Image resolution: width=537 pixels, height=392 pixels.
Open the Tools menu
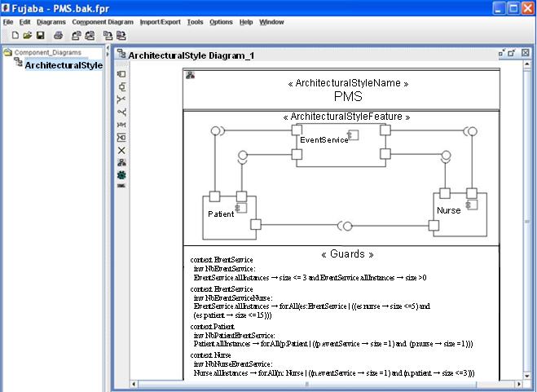click(196, 22)
